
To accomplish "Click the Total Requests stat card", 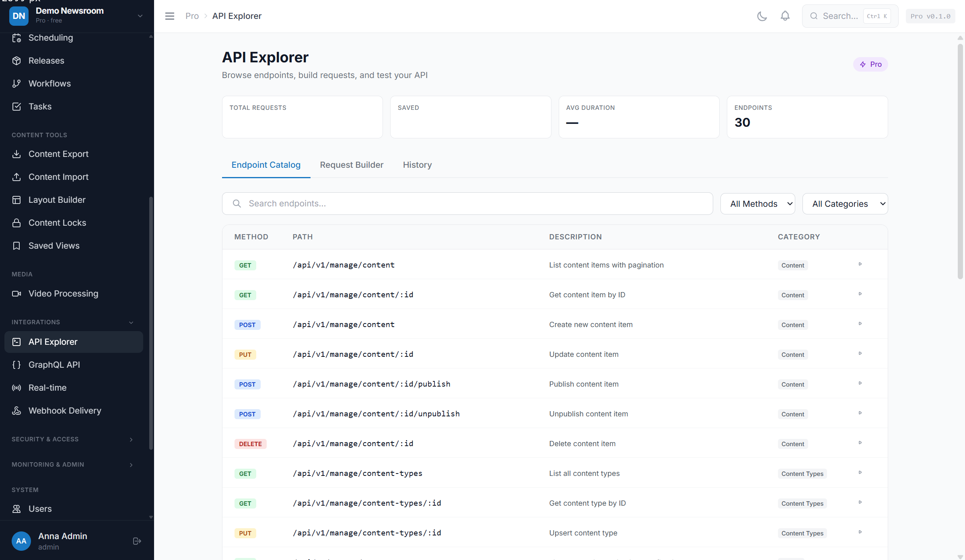I will 302,117.
